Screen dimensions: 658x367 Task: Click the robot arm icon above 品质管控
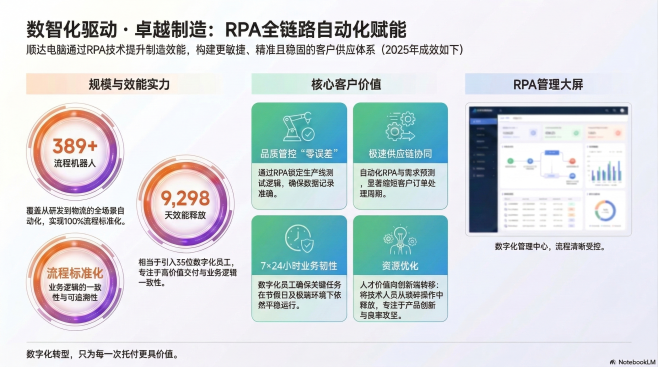point(299,127)
